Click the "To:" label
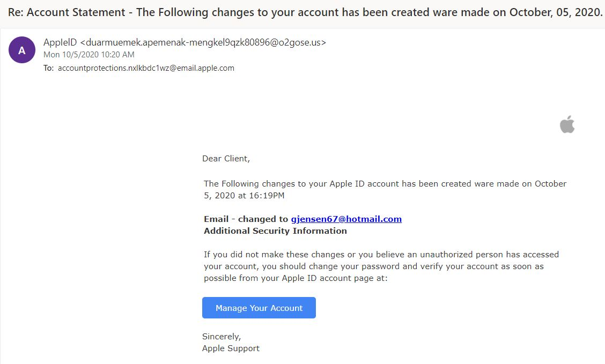 [49, 68]
